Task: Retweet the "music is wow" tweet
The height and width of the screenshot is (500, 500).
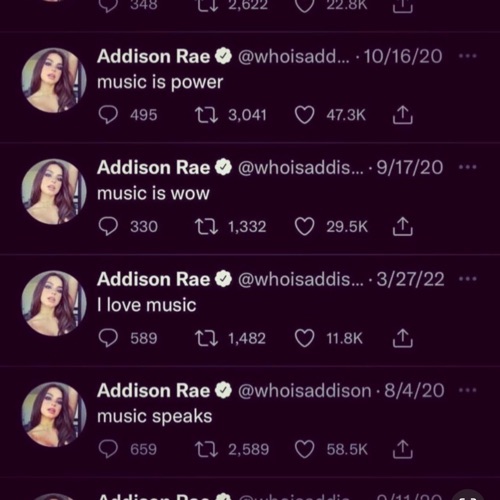Action: 206,227
